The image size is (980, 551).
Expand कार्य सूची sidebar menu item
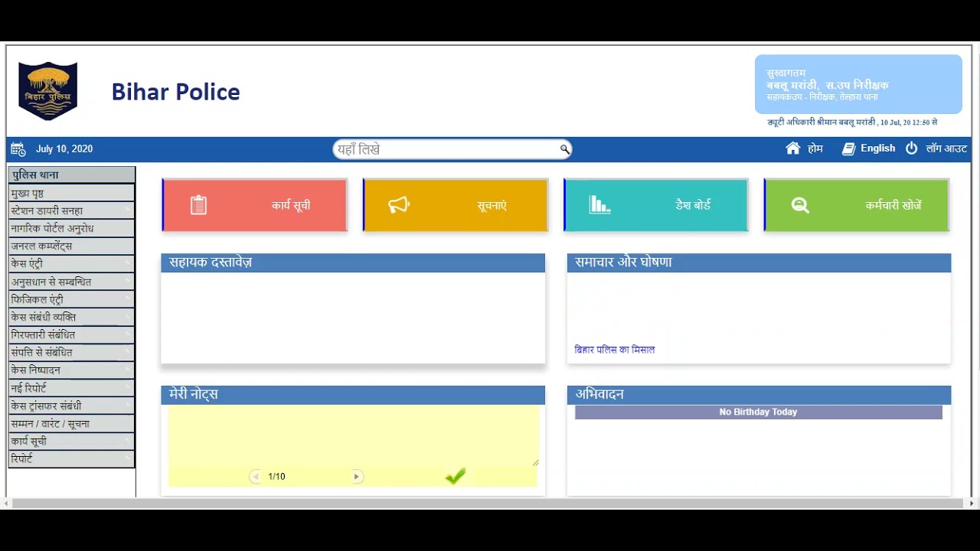point(71,441)
